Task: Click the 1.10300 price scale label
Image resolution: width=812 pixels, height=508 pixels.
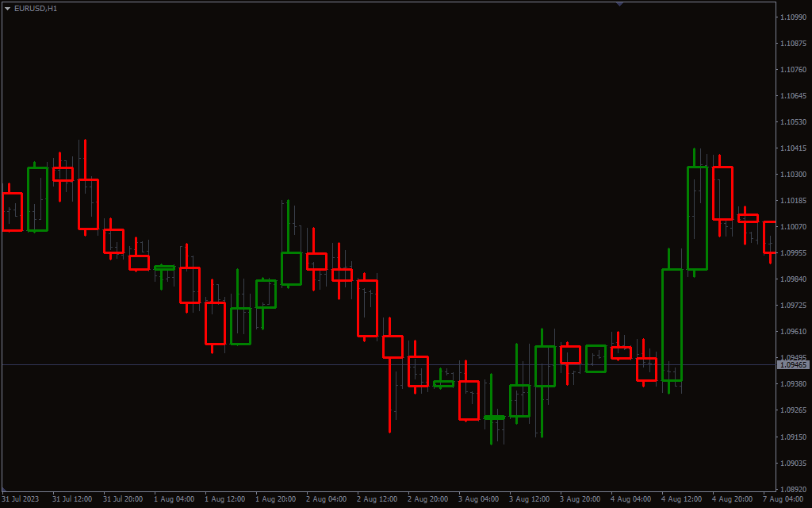Action: (793, 175)
